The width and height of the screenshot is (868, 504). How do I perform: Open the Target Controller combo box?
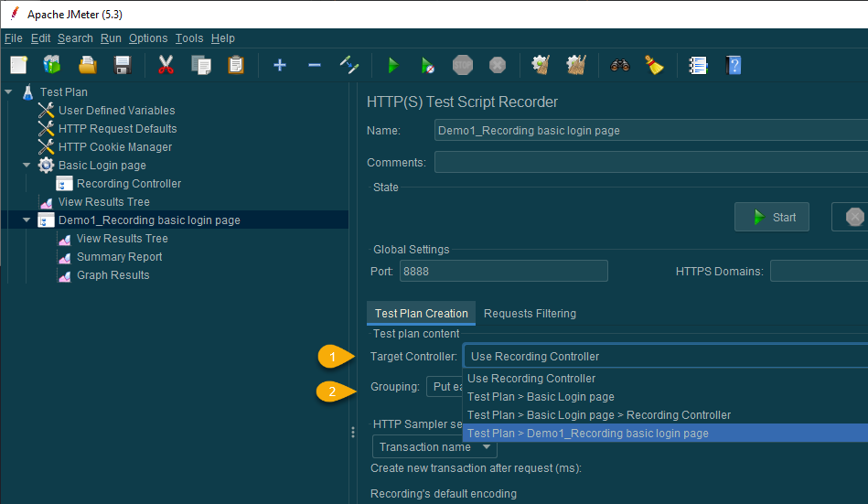[665, 356]
